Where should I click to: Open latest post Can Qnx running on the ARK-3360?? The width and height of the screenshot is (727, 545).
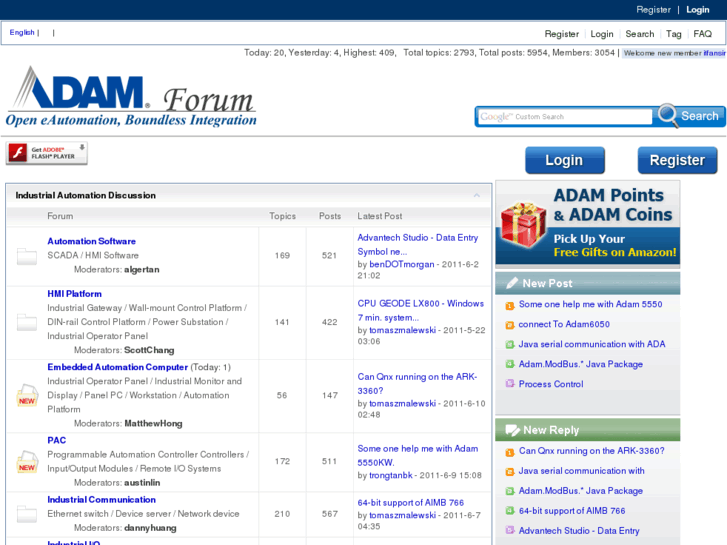[x=417, y=384]
